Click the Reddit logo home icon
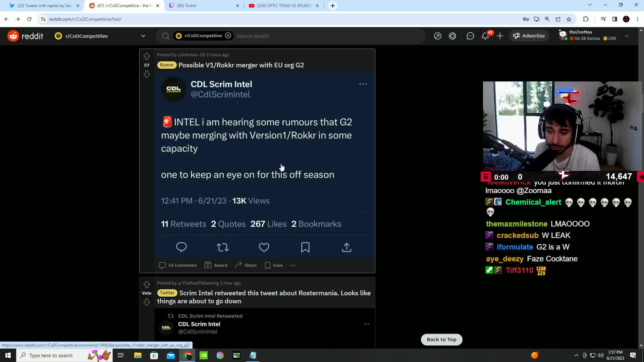644x362 pixels. click(13, 36)
